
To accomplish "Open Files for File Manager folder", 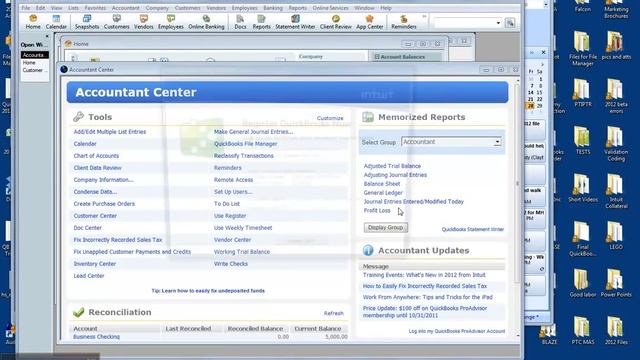I will click(x=582, y=48).
